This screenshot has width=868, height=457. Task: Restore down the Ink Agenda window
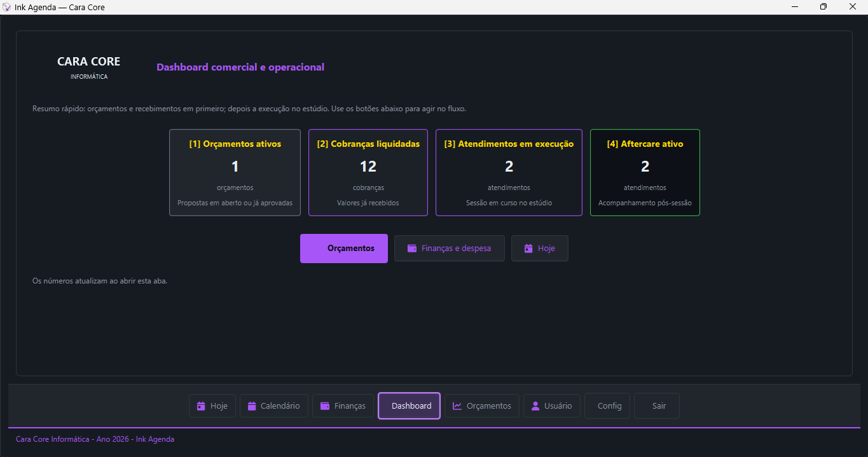[x=823, y=7]
